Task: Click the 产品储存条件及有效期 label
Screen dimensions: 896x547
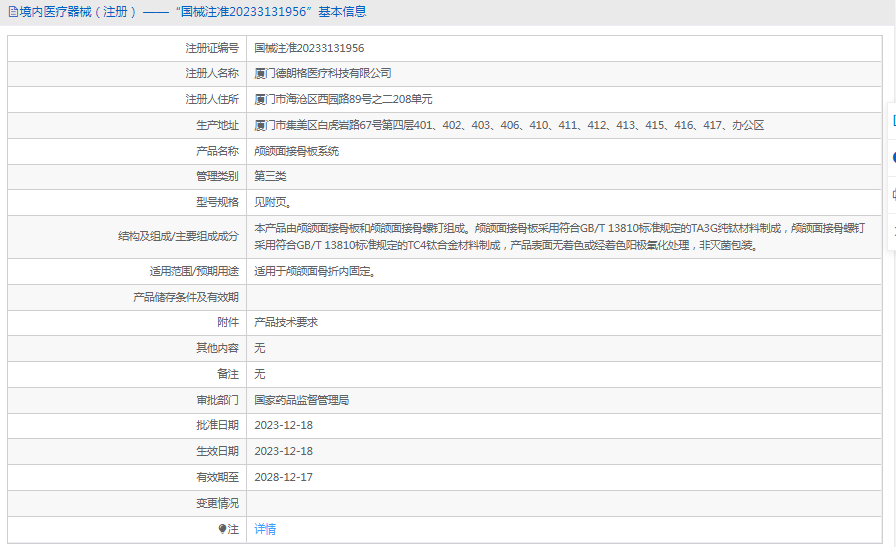Action: click(x=186, y=297)
